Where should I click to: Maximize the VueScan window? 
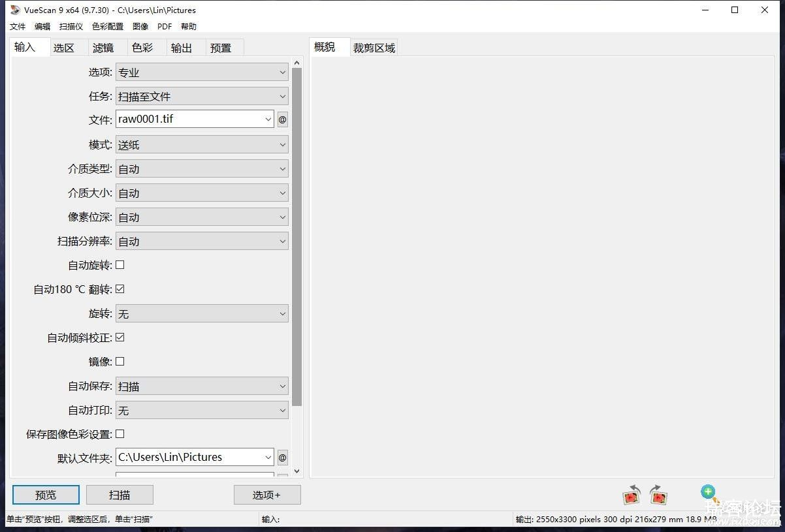pyautogui.click(x=735, y=10)
